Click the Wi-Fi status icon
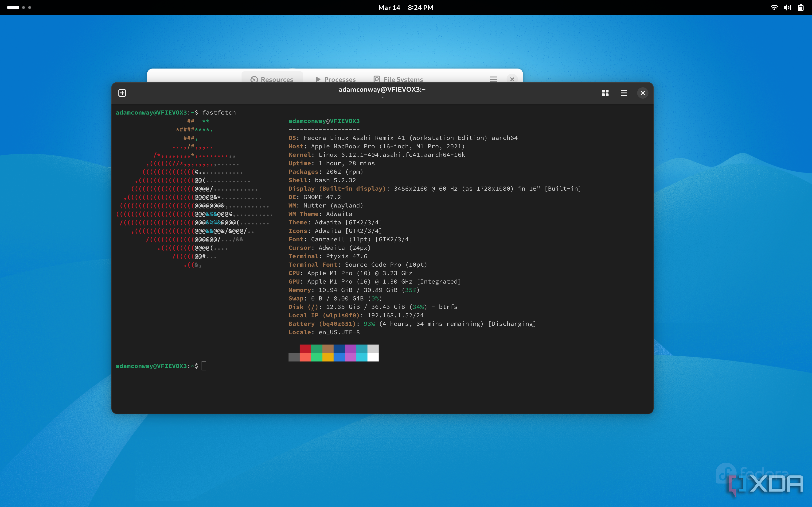Image resolution: width=812 pixels, height=507 pixels. pos(774,7)
